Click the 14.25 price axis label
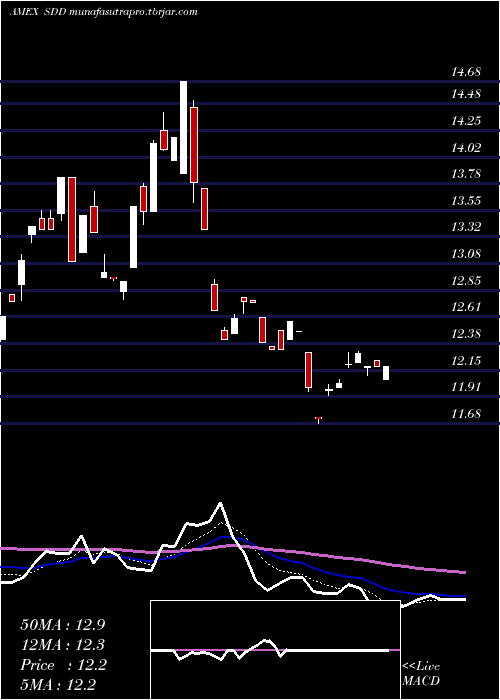This screenshot has height=700, width=500. click(466, 121)
